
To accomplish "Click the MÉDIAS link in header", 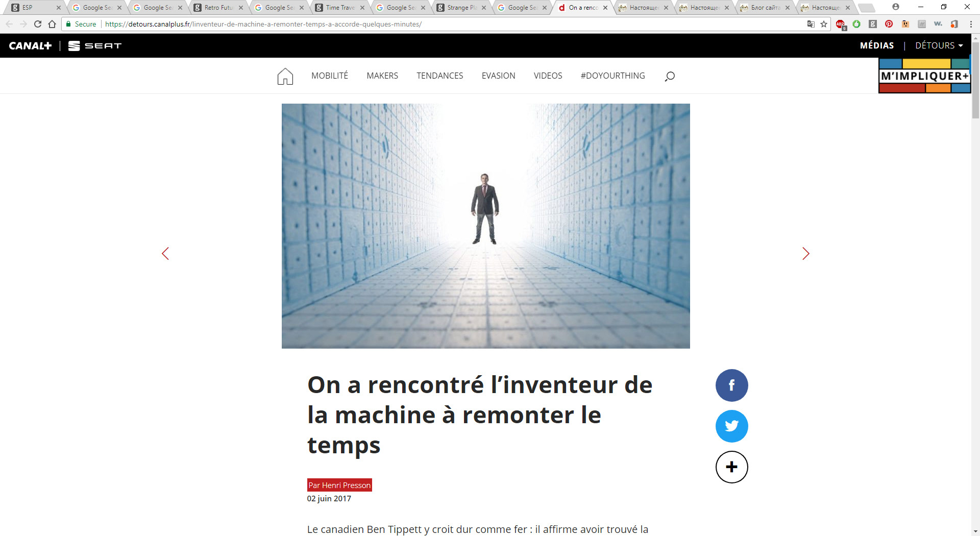I will (x=877, y=45).
